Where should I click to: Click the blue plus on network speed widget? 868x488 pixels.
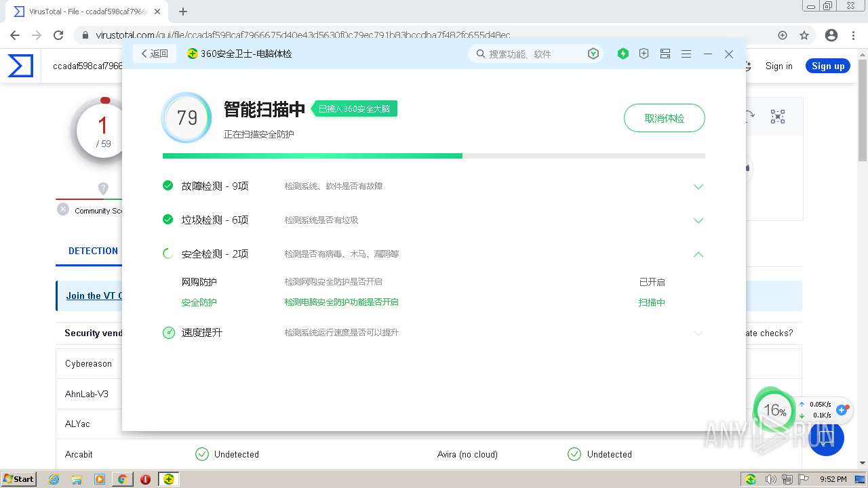point(842,410)
